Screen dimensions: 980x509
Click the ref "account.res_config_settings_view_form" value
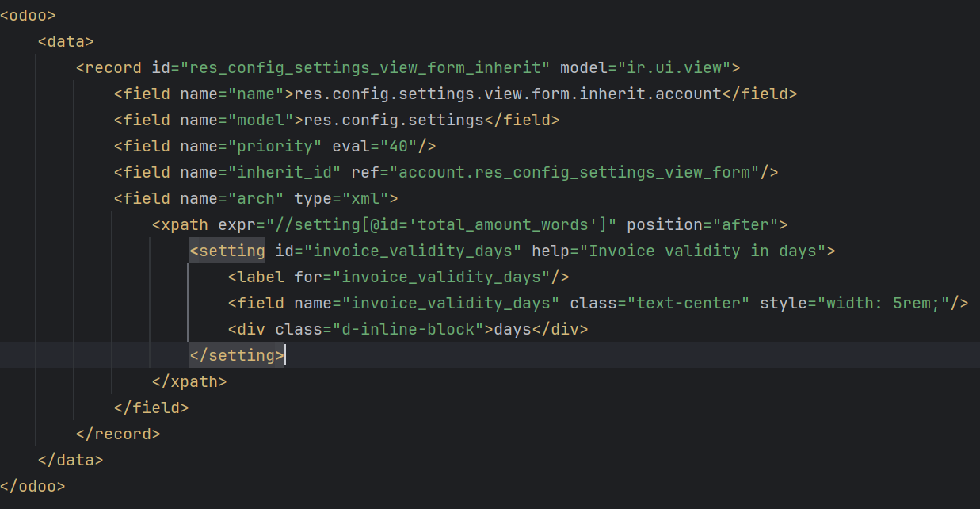coord(574,172)
